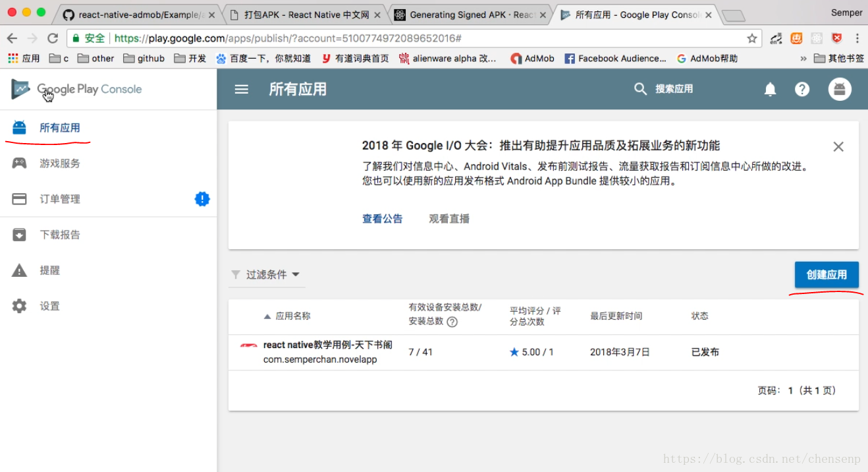Click the gear icon for 设置
This screenshot has height=472, width=868.
(x=19, y=306)
